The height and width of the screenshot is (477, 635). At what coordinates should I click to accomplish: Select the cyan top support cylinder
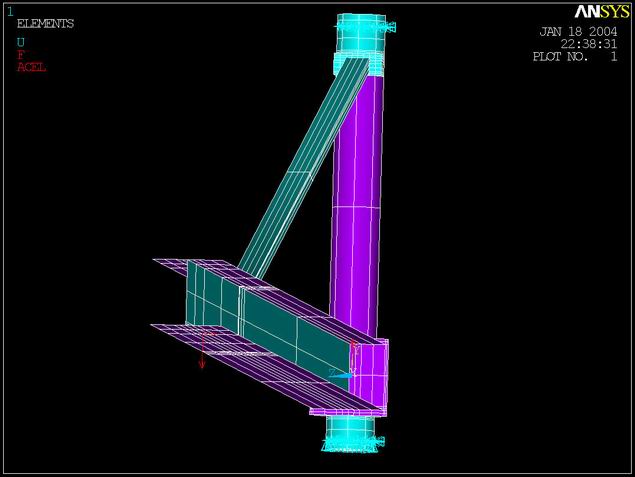pos(361,33)
